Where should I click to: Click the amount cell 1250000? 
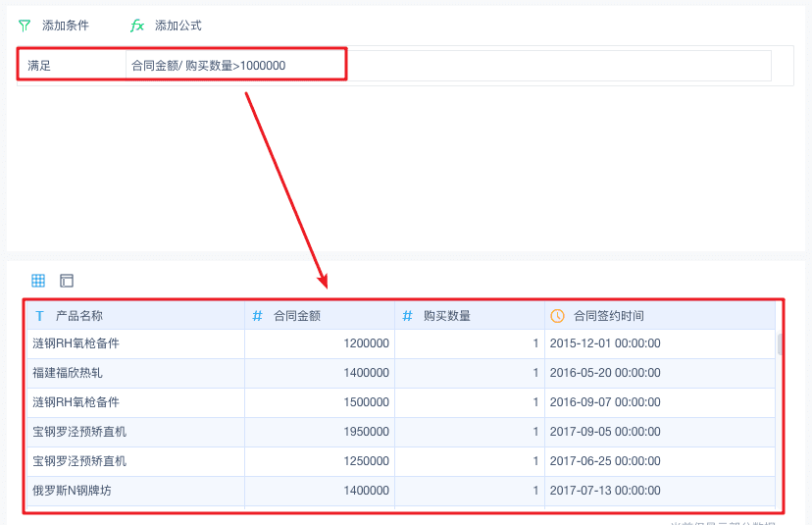pyautogui.click(x=320, y=461)
